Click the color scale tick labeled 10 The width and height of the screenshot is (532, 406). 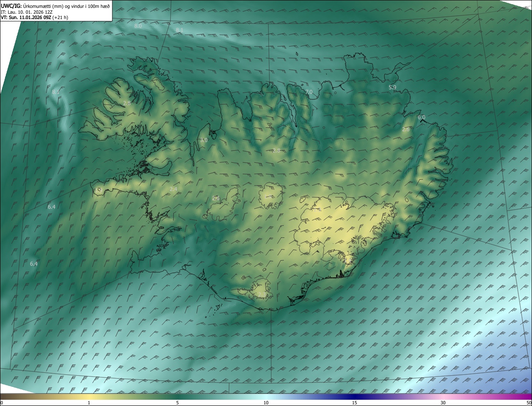[266, 403]
